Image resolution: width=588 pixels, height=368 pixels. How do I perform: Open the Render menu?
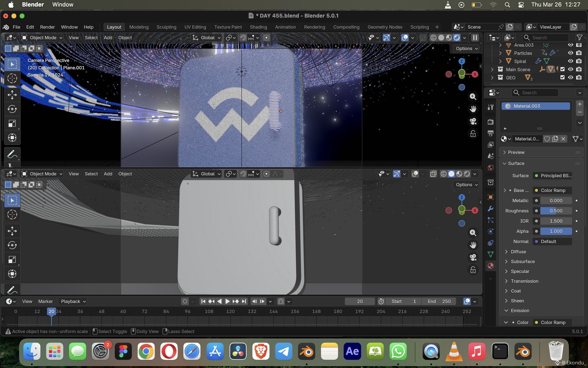click(x=47, y=27)
